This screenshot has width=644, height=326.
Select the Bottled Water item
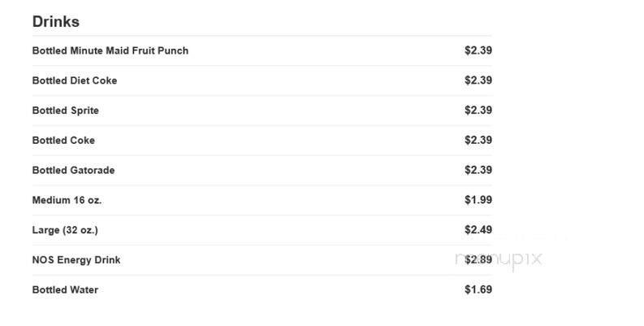tap(65, 290)
